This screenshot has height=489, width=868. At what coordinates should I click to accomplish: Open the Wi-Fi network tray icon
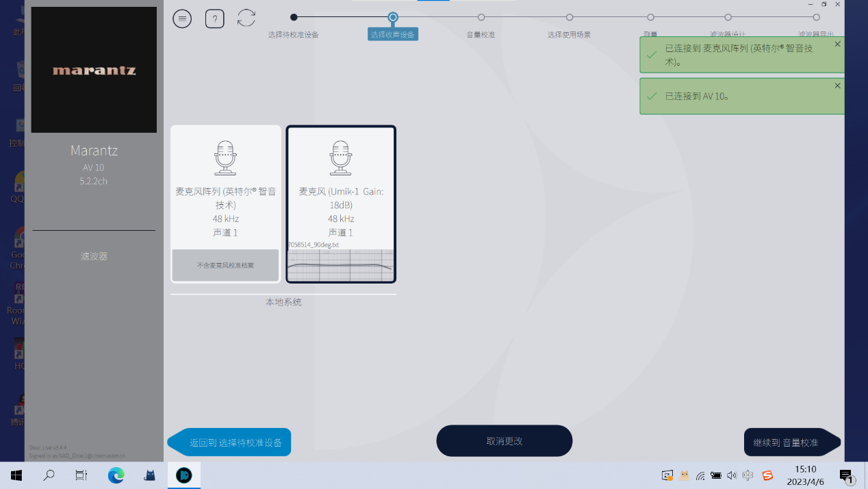click(700, 475)
